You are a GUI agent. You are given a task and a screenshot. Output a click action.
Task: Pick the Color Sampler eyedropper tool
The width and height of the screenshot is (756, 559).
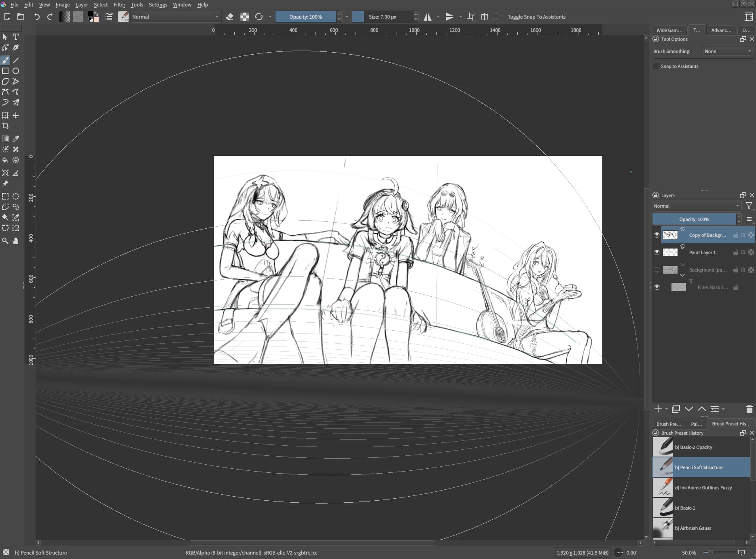point(16,139)
